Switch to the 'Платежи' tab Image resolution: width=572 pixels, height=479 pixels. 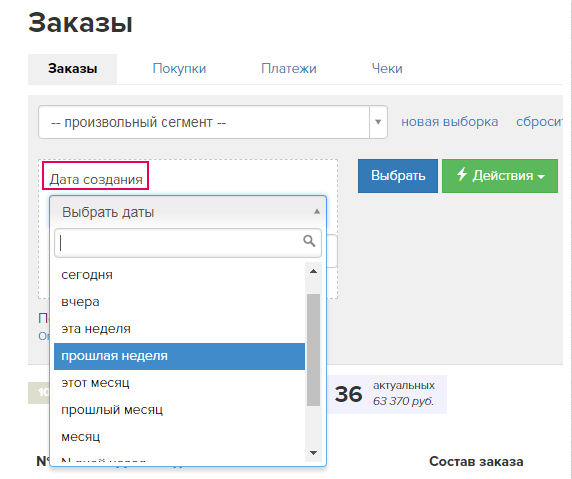pyautogui.click(x=289, y=69)
